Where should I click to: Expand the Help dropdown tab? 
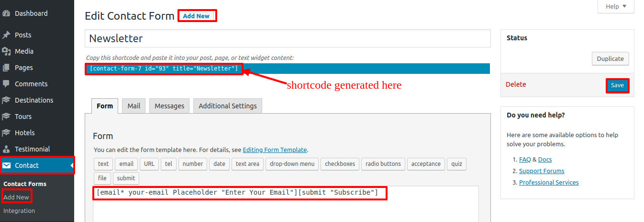[616, 6]
